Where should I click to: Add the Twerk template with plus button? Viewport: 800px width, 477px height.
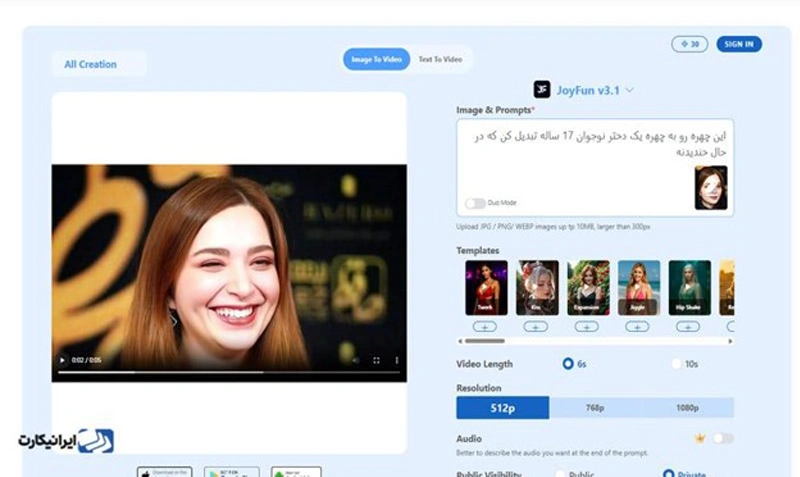[x=485, y=327]
